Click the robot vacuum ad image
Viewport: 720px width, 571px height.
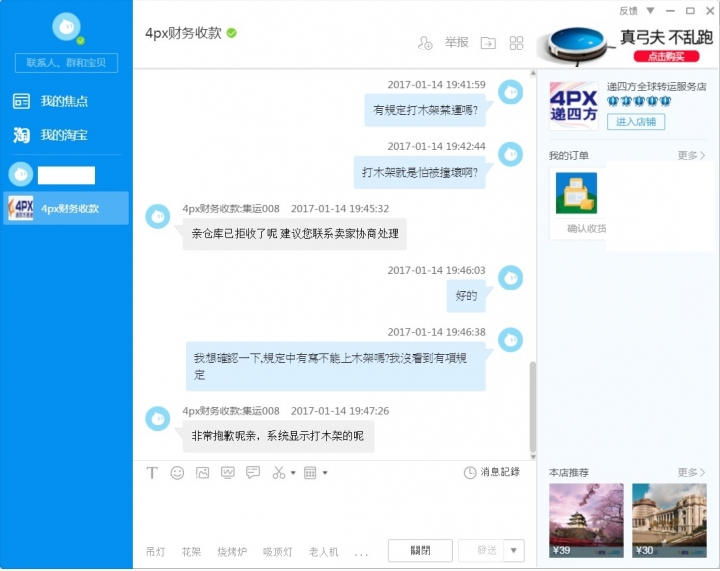579,45
